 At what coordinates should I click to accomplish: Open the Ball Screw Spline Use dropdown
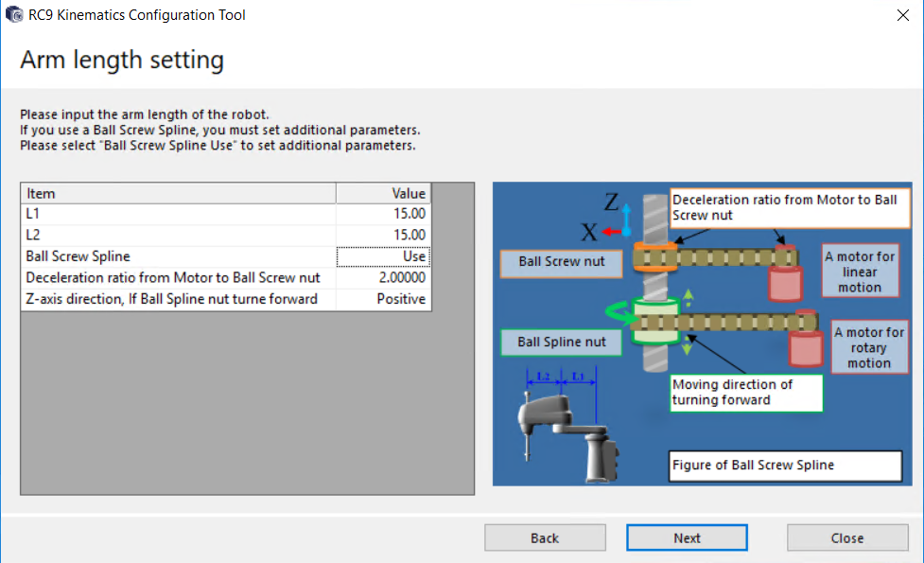pyautogui.click(x=383, y=256)
